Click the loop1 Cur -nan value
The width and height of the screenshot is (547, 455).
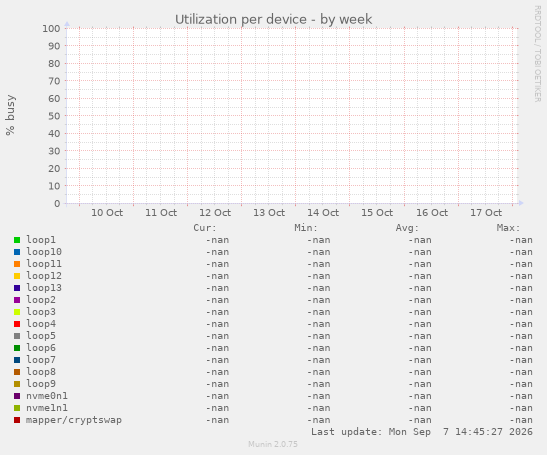(x=217, y=240)
